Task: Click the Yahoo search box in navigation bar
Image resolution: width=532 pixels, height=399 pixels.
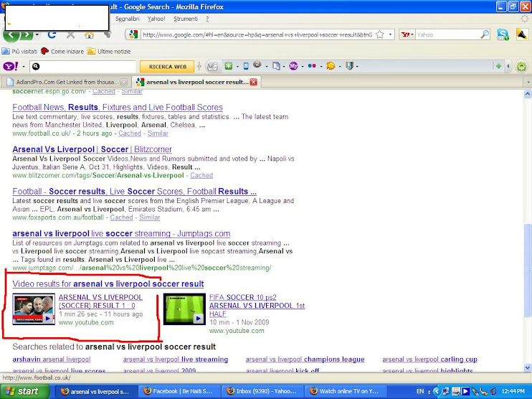Action: (x=447, y=34)
